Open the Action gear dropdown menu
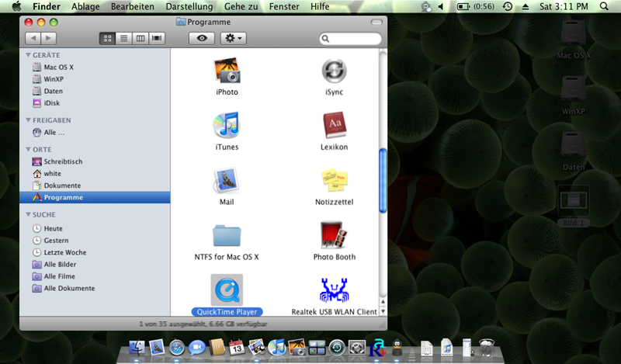 click(x=233, y=38)
